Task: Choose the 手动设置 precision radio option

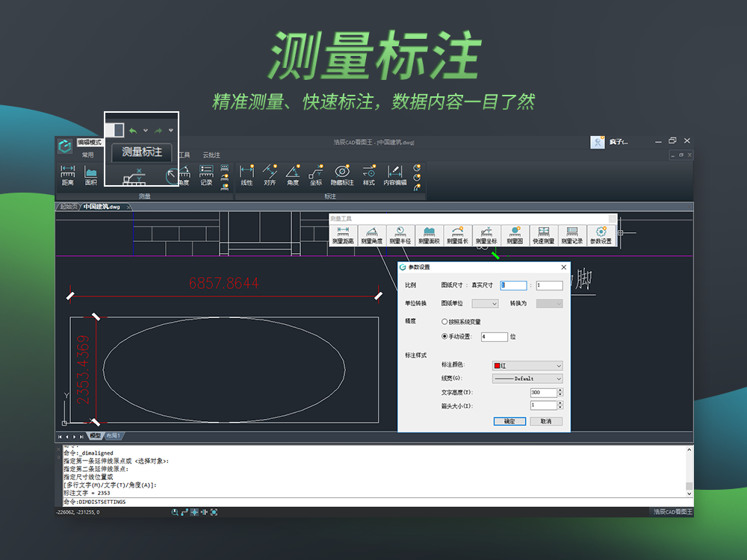Action: coord(445,337)
